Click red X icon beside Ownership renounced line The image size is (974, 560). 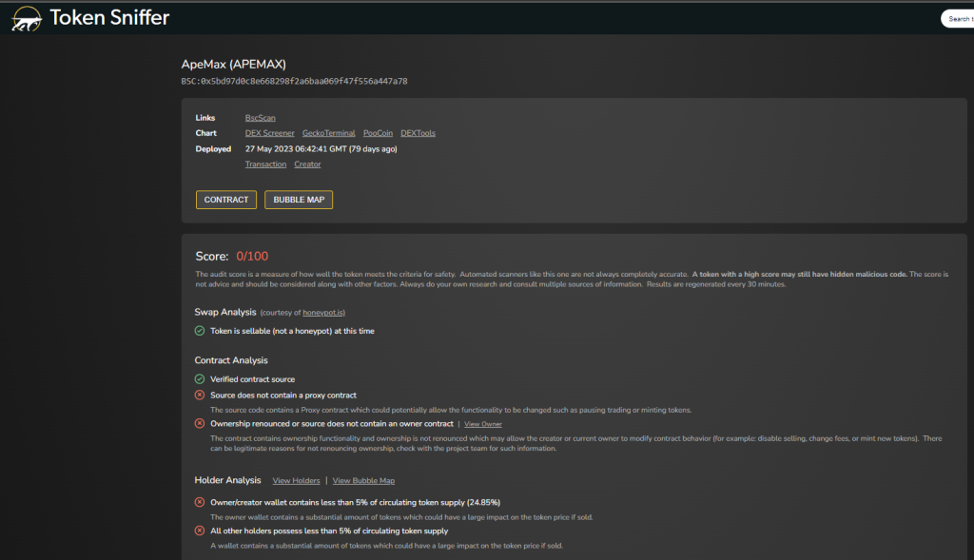click(200, 423)
